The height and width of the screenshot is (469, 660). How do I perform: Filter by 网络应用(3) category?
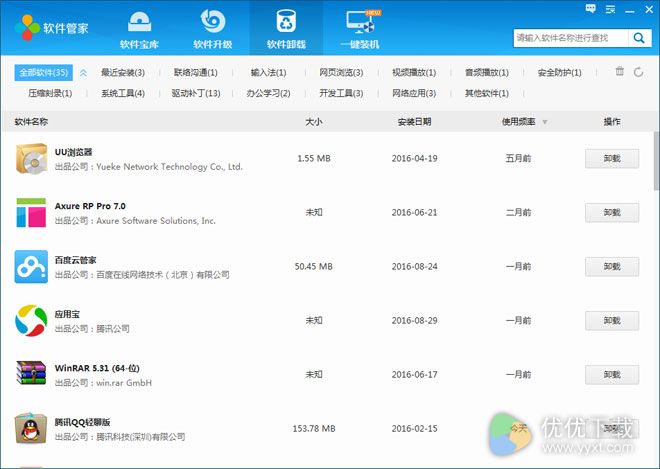pyautogui.click(x=414, y=93)
